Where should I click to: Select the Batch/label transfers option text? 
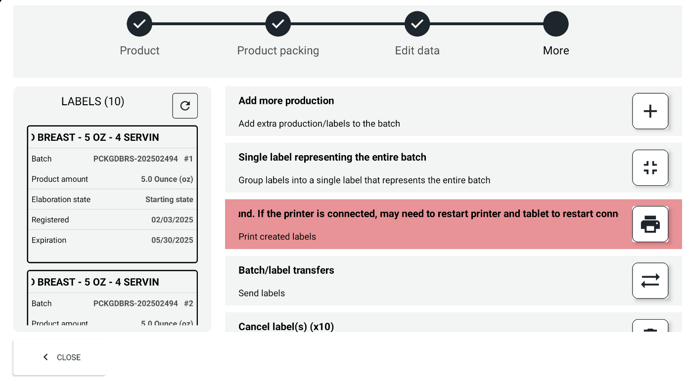(x=286, y=270)
